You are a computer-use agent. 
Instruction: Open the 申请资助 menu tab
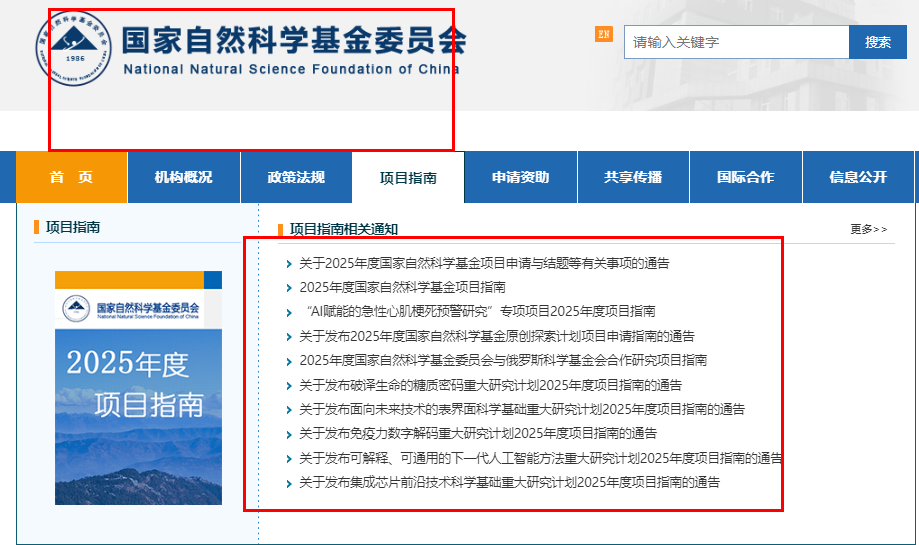520,177
